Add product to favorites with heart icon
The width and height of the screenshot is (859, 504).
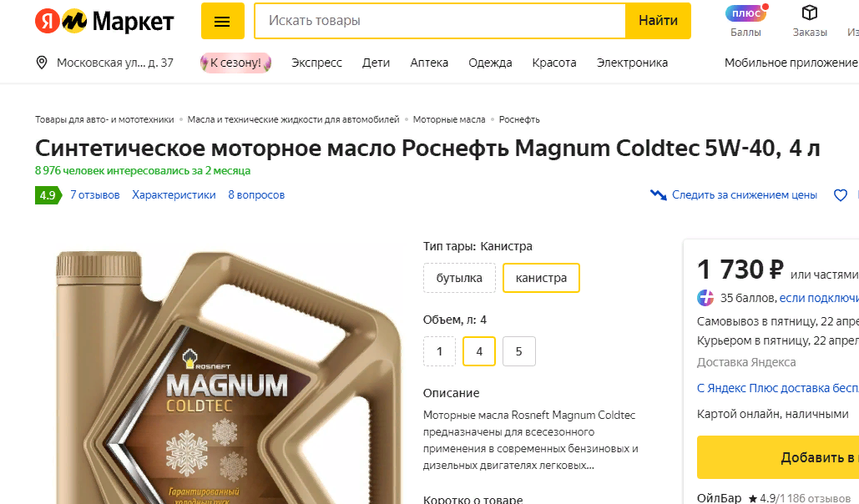click(841, 195)
